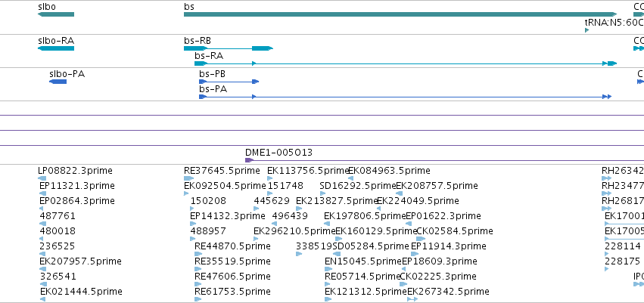Click feature 228114

[x=623, y=246]
